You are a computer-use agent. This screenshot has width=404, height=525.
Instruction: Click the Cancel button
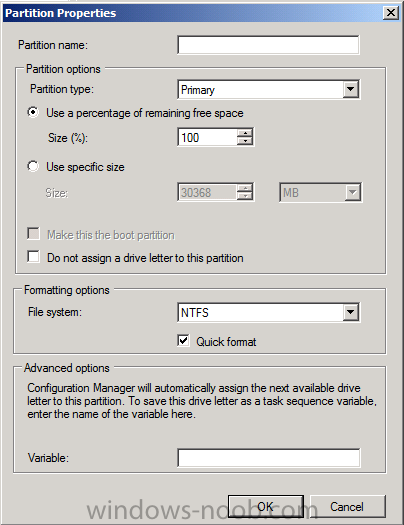(347, 506)
